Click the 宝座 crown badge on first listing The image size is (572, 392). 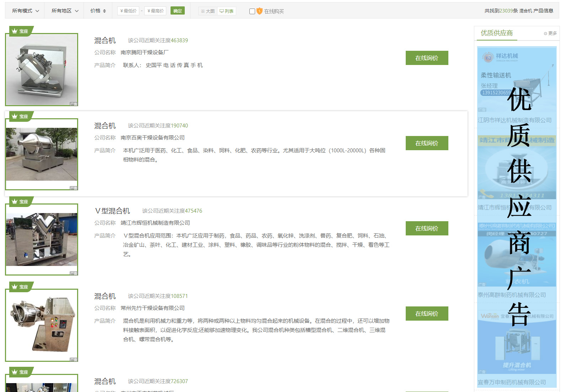20,31
